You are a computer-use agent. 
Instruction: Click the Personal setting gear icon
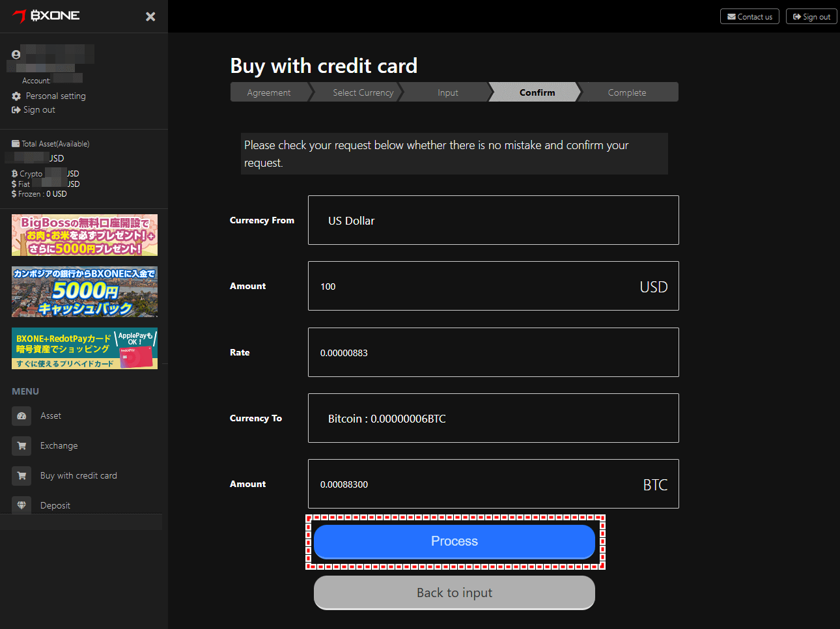coord(16,96)
